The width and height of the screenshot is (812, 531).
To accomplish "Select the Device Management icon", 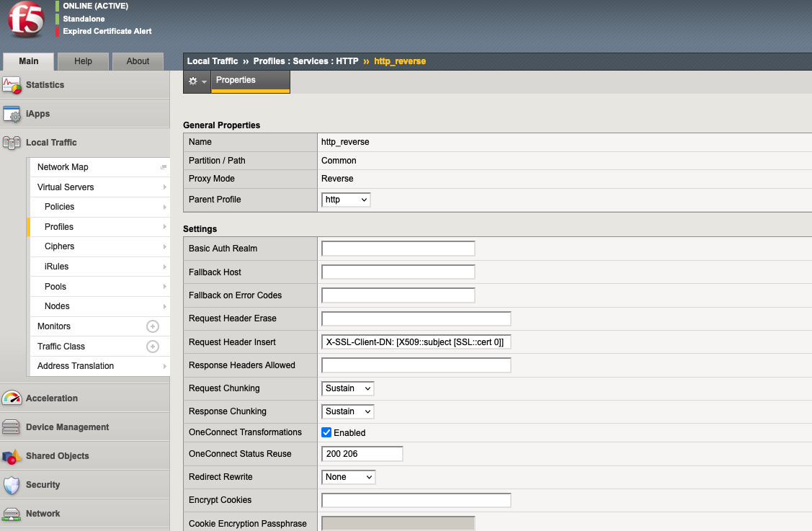I will point(12,427).
